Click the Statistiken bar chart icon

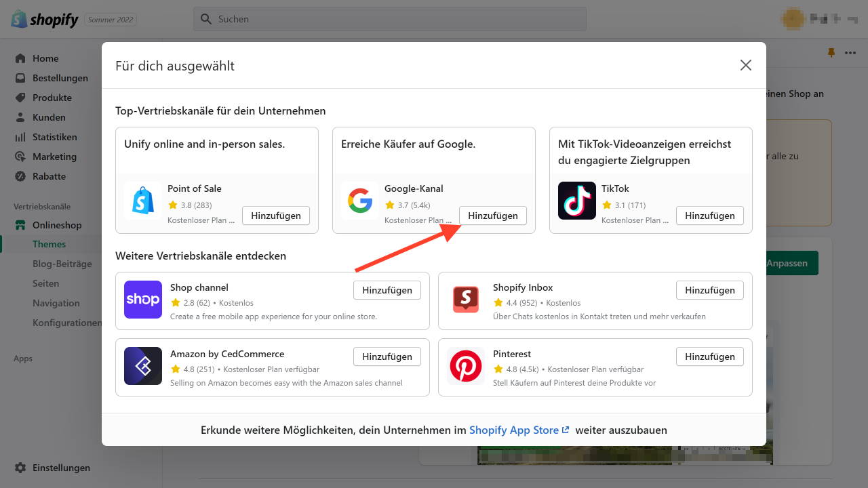pyautogui.click(x=20, y=137)
